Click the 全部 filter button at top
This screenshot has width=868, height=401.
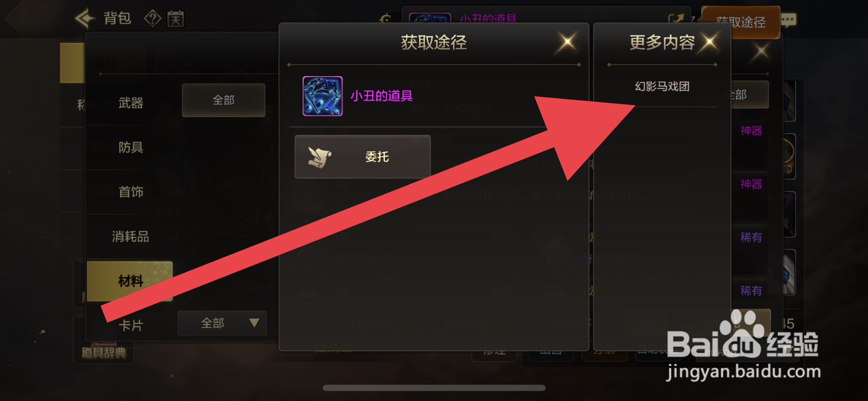pyautogui.click(x=223, y=100)
